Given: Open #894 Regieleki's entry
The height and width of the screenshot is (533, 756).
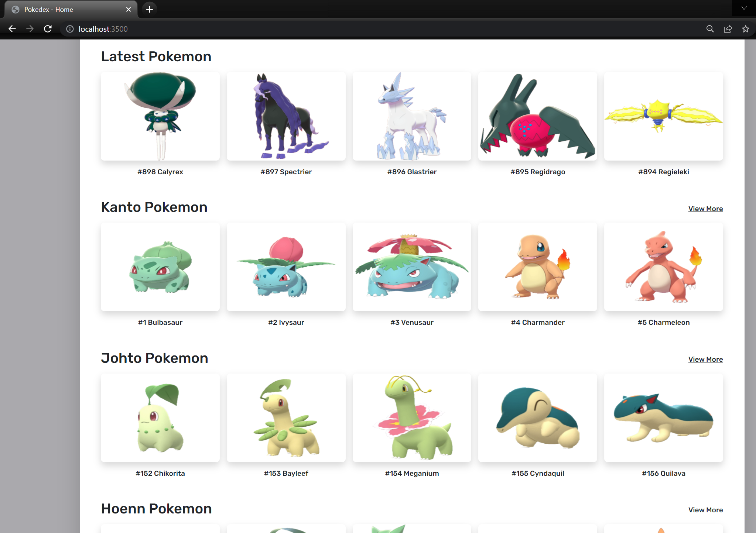Looking at the screenshot, I should [663, 116].
